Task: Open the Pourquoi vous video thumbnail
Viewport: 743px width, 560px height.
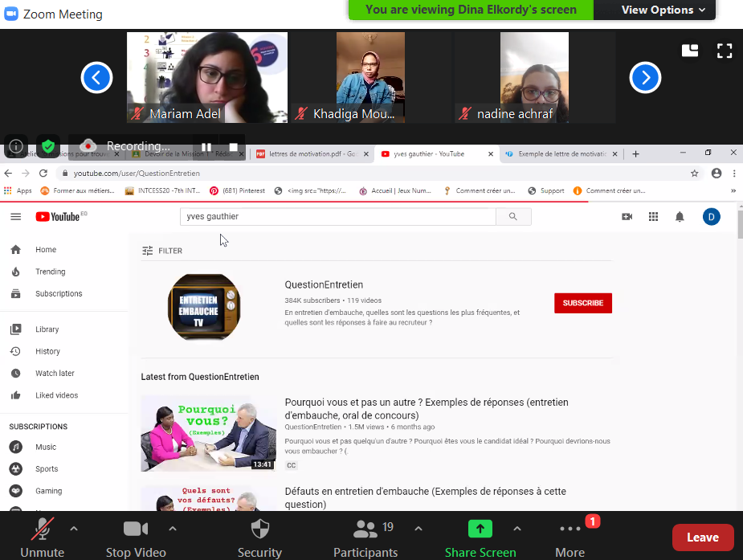Action: point(209,433)
